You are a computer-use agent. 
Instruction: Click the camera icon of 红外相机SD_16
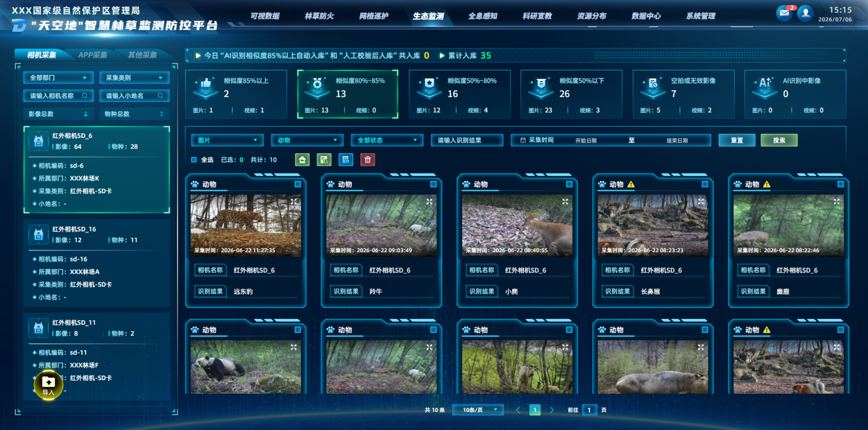click(38, 234)
